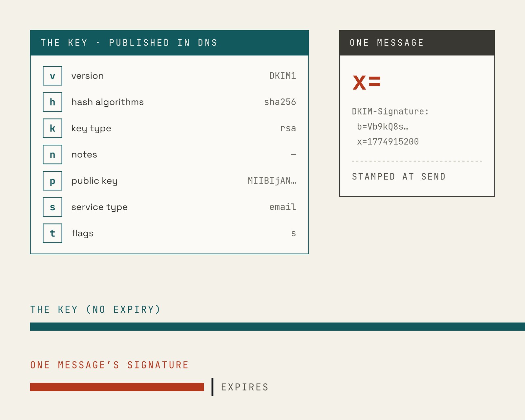Image resolution: width=525 pixels, height=420 pixels.
Task: Click the 'n' notes tag box
Action: coord(52,155)
